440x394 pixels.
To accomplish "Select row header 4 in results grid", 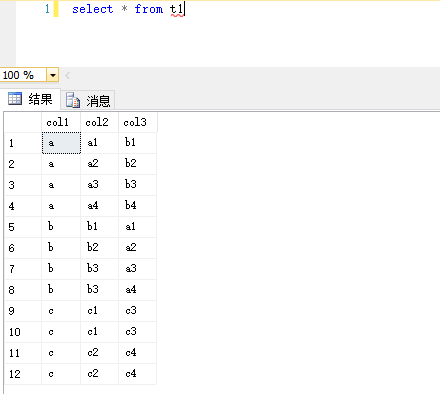I will (x=23, y=206).
